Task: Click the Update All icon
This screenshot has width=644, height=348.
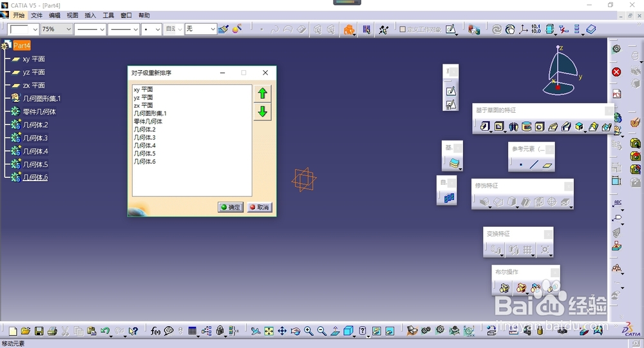Action: (x=497, y=29)
